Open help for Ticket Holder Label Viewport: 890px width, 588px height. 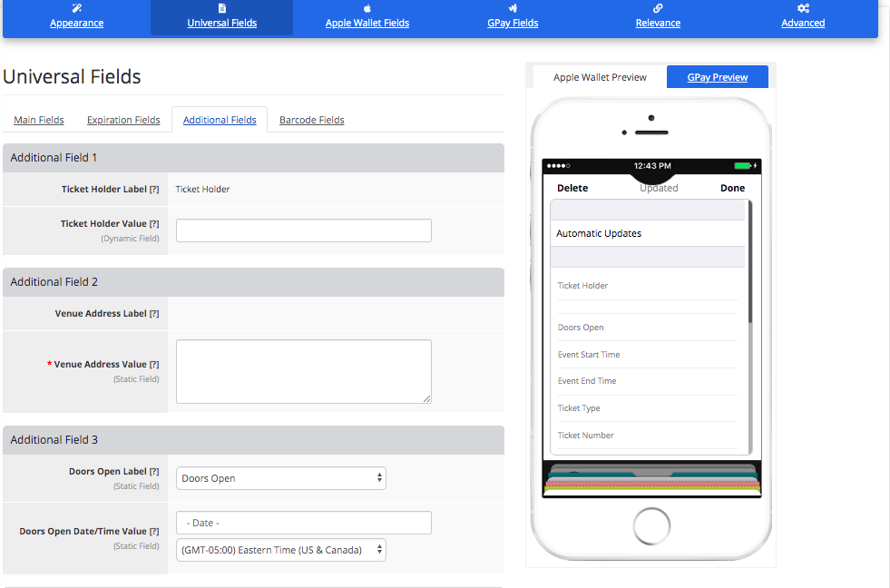[x=154, y=190]
